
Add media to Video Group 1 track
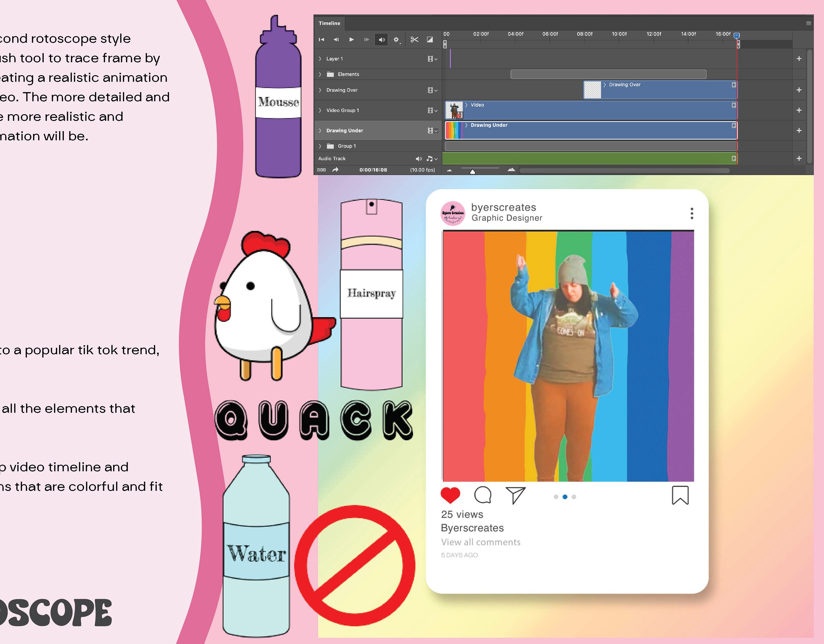799,110
